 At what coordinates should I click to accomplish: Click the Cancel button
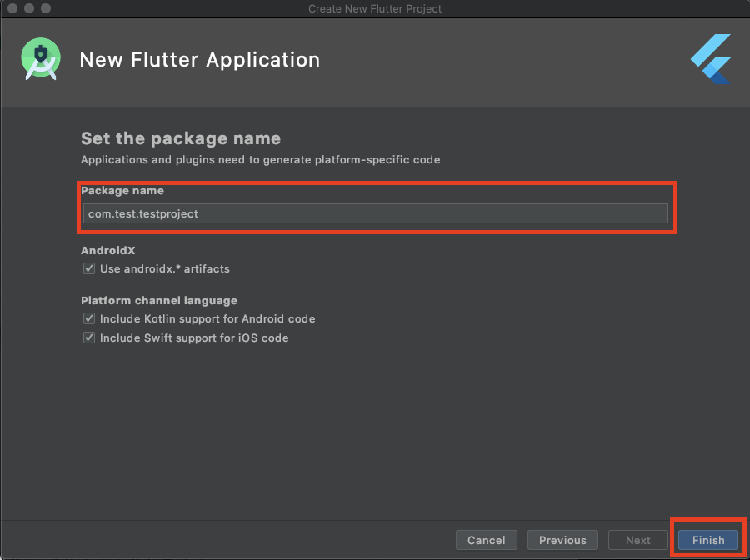[487, 540]
